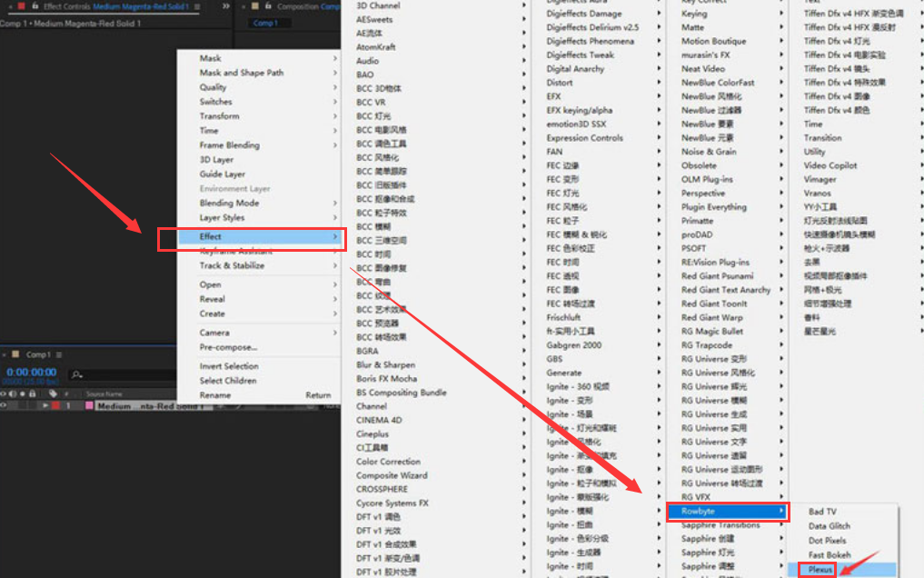Screen dimensions: 924x578
Task: Toggle the Composition panel lock
Action: [267, 6]
